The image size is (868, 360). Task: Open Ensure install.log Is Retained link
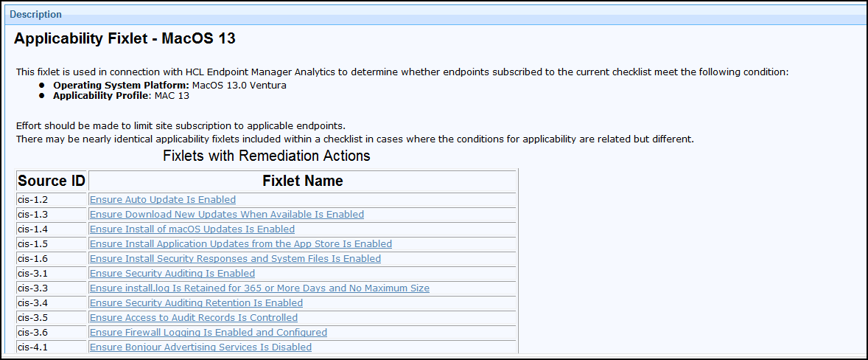(x=259, y=288)
